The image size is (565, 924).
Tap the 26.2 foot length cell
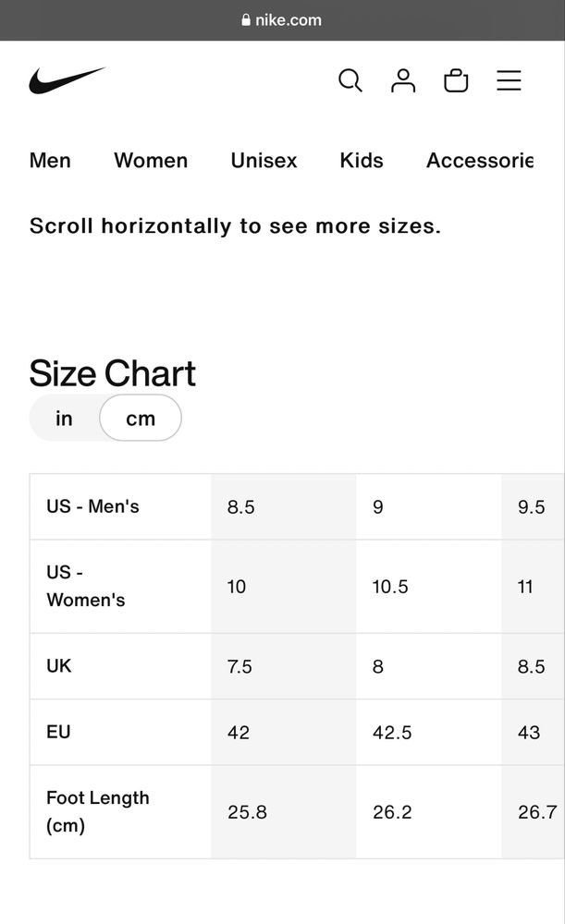coord(429,812)
